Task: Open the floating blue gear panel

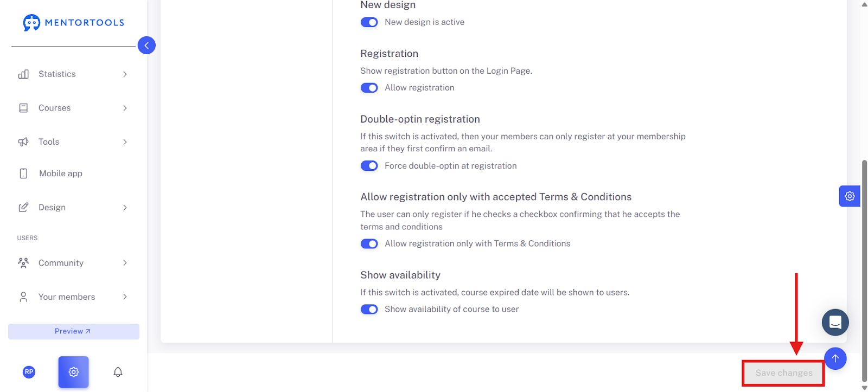Action: (850, 196)
